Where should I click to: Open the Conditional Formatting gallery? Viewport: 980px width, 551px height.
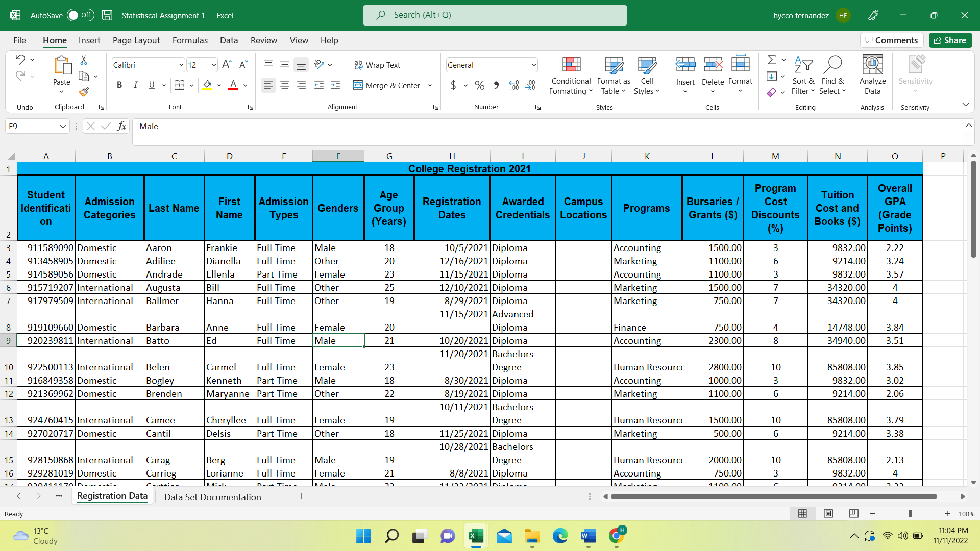pos(570,76)
